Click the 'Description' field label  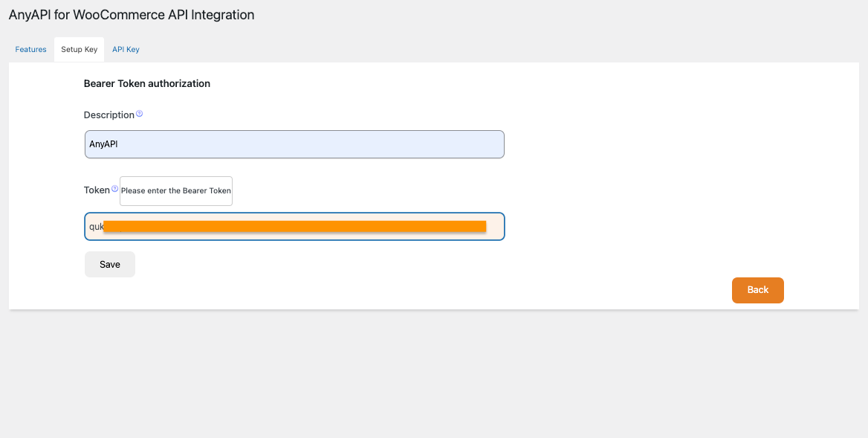(x=108, y=115)
